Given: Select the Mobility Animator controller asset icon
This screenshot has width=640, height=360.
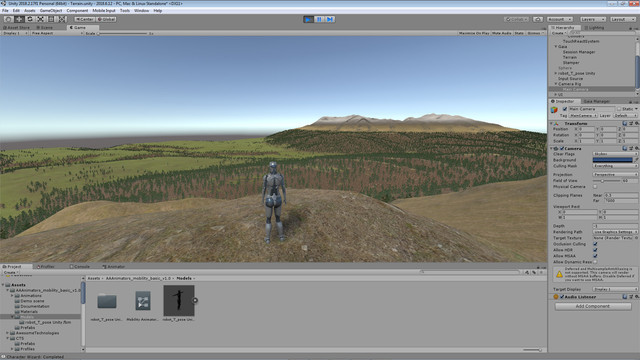Looking at the screenshot, I should coord(143,301).
